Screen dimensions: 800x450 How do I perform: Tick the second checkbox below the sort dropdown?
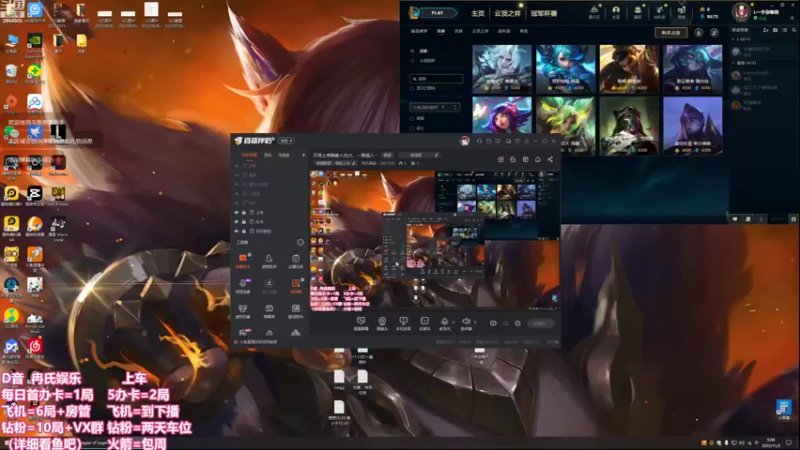coord(412,128)
